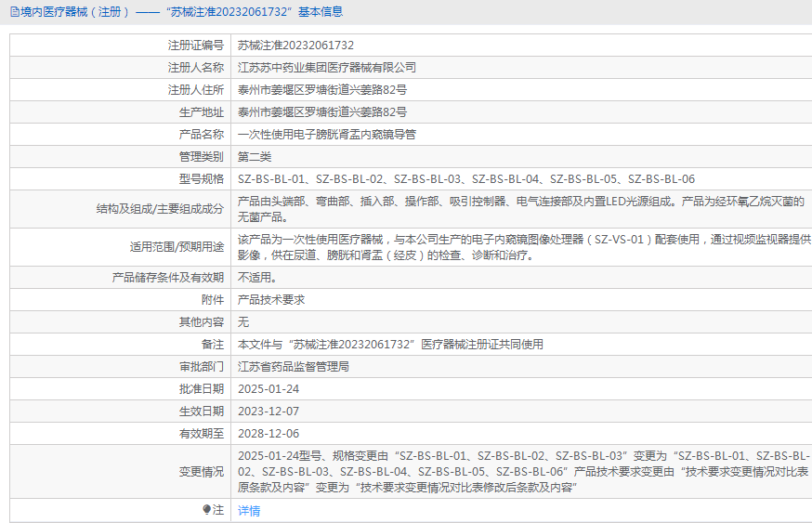
Task: Select the 其他内容 value 无
Action: tap(243, 322)
